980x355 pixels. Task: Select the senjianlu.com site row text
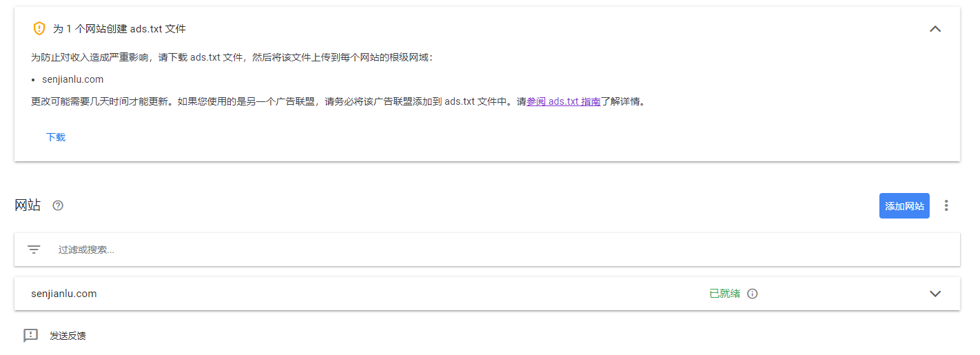click(x=64, y=294)
